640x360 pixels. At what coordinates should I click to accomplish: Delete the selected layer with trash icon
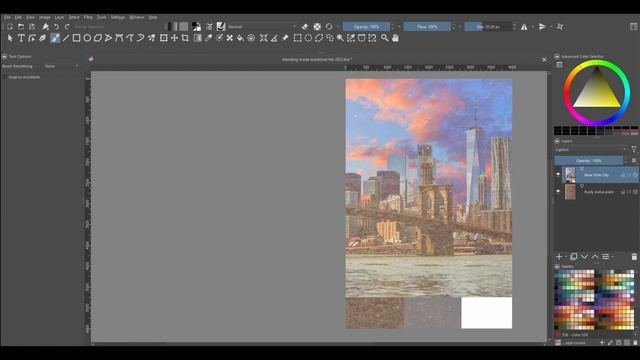634,257
